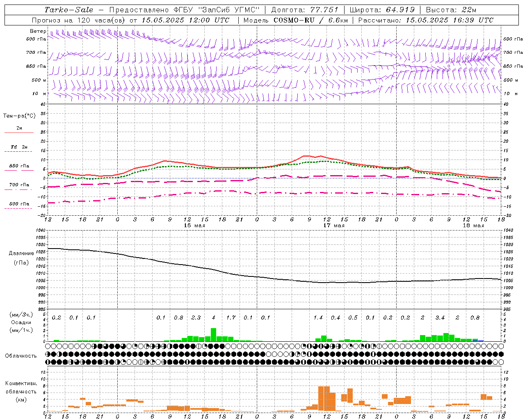This screenshot has height=420, width=525.
Task: Click the '2.3' precipitation value
Action: 196,317
